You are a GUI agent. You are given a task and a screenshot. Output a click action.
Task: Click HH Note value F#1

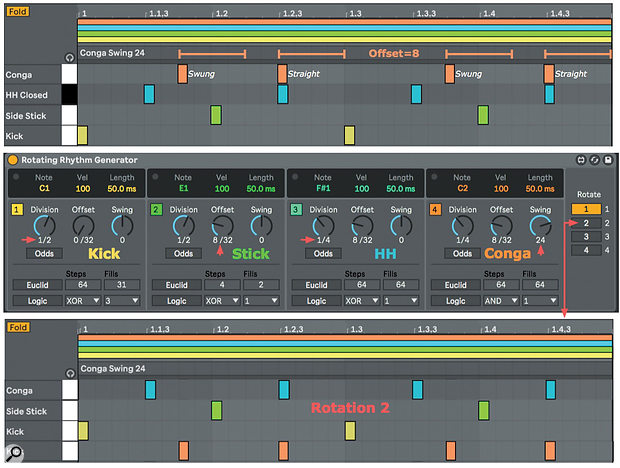[x=323, y=189]
